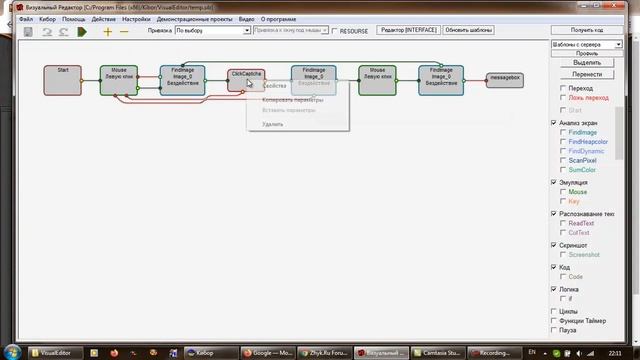Viewport: 640px width, 360px height.
Task: Collapse the Эмуляция group
Action: pyautogui.click(x=554, y=182)
